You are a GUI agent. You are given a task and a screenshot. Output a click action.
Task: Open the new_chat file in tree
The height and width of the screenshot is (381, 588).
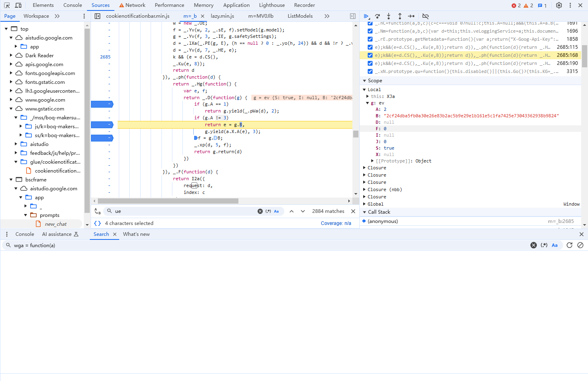56,224
